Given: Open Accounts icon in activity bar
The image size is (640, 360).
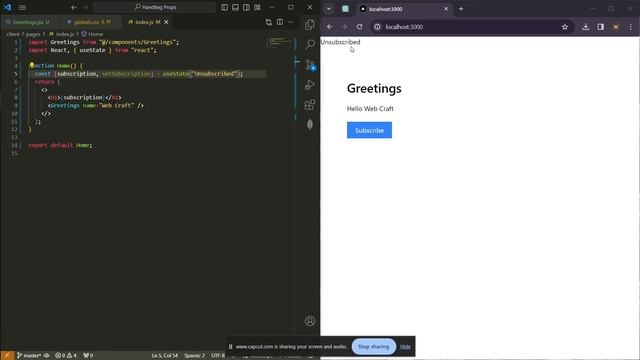Looking at the screenshot, I should (x=310, y=321).
